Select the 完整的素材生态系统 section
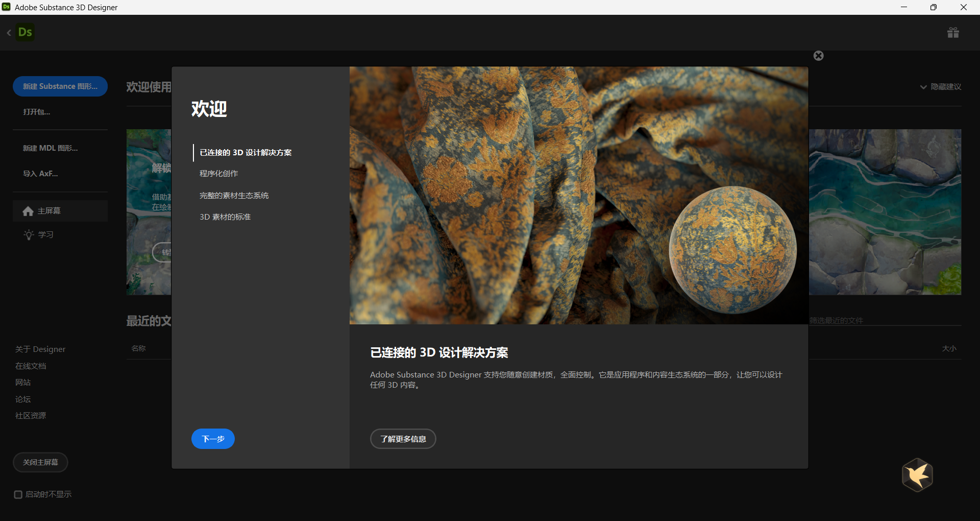This screenshot has width=980, height=521. (x=234, y=196)
